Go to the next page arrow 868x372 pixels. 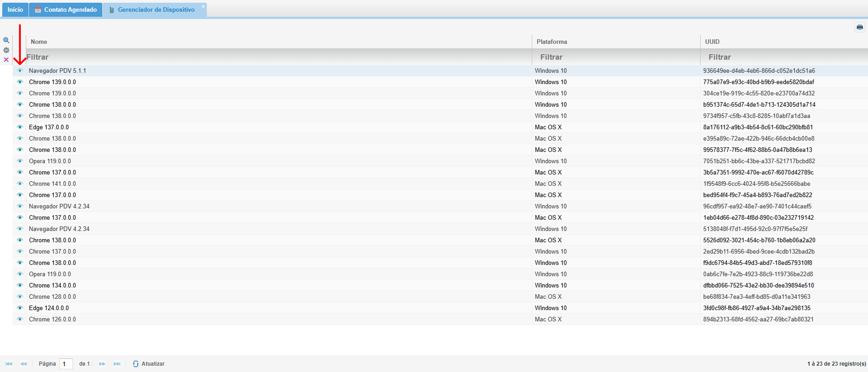[102, 364]
